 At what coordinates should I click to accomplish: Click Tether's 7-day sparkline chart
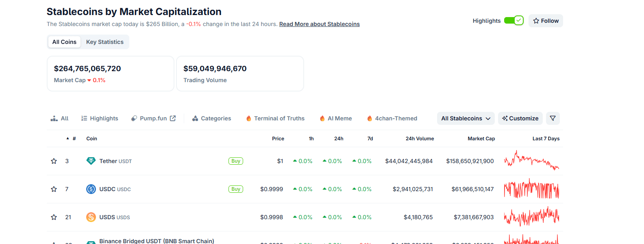point(532,160)
